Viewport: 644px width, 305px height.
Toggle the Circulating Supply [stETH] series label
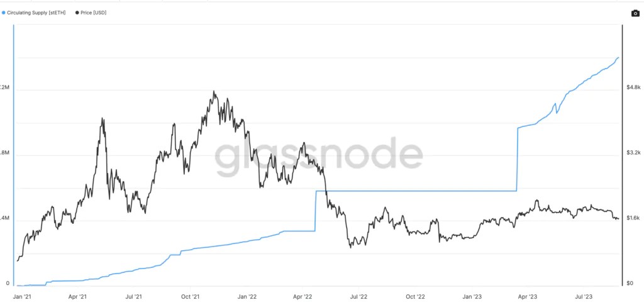pyautogui.click(x=36, y=13)
